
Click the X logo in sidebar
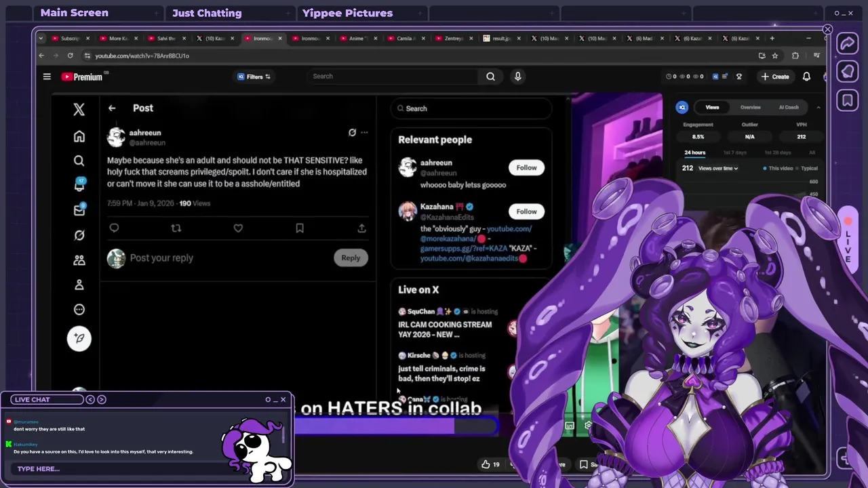(79, 109)
